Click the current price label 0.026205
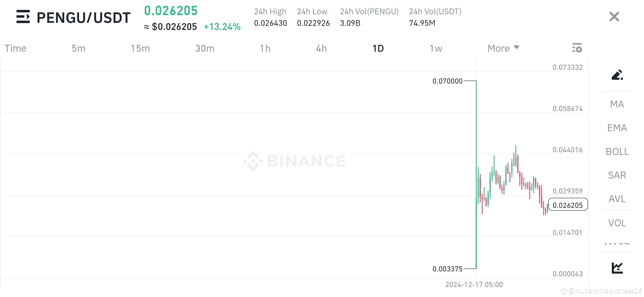 [x=568, y=205]
